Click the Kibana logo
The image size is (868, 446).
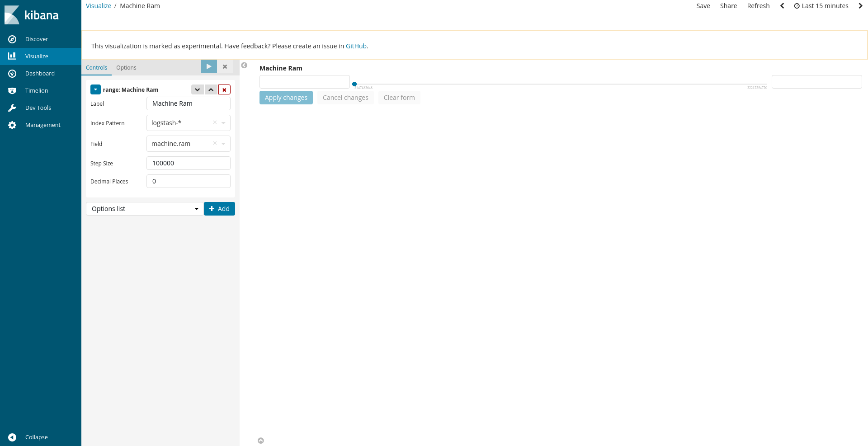(x=32, y=15)
